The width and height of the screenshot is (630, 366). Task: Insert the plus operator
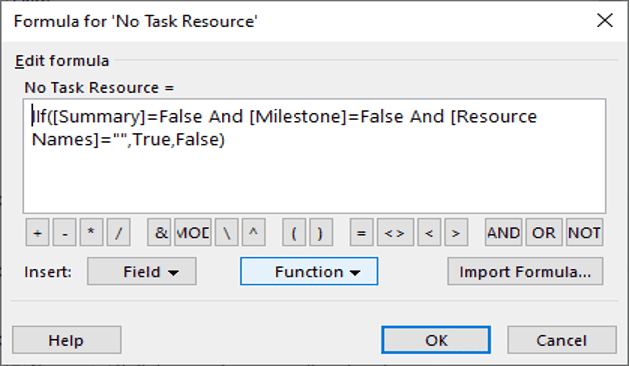point(37,232)
